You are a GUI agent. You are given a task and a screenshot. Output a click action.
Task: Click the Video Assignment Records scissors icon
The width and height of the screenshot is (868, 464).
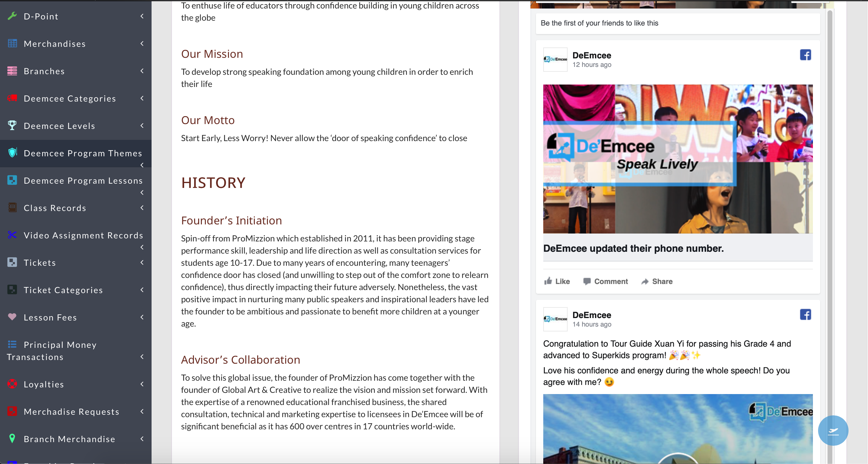point(12,235)
